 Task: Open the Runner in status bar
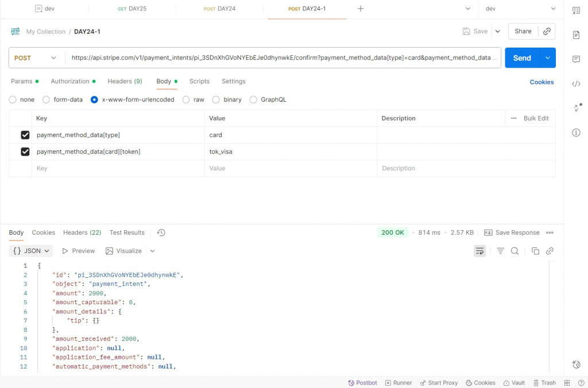399,383
